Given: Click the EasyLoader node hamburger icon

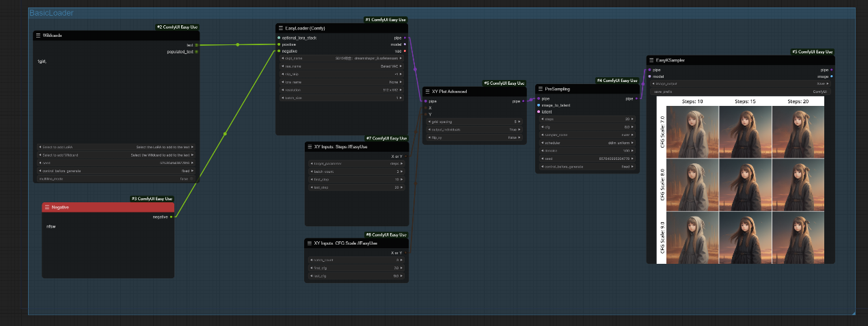Looking at the screenshot, I should tap(280, 28).
